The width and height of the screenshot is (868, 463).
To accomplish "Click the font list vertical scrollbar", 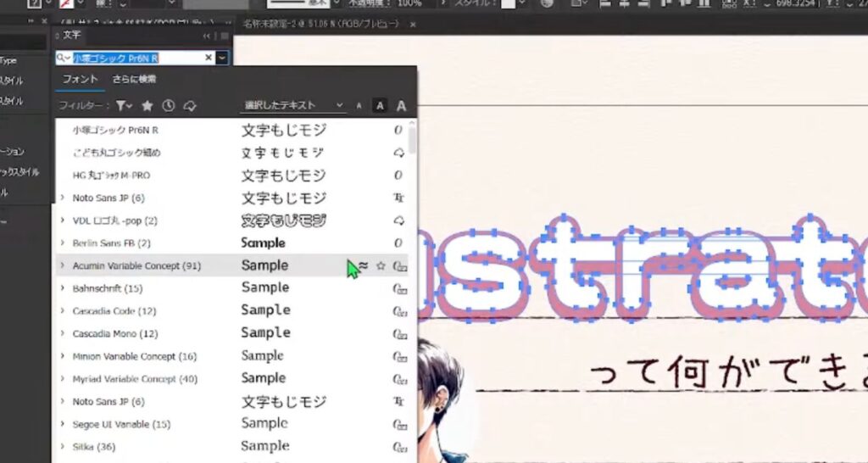I will coord(413,140).
